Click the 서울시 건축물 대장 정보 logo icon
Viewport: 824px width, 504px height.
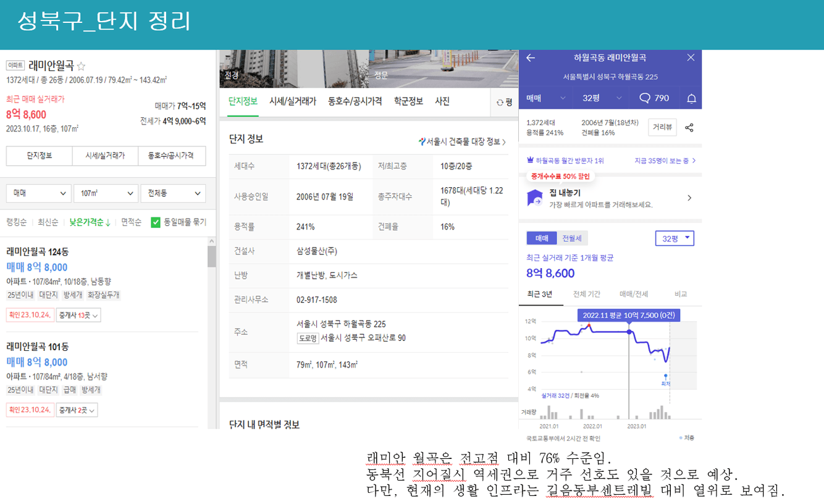422,141
